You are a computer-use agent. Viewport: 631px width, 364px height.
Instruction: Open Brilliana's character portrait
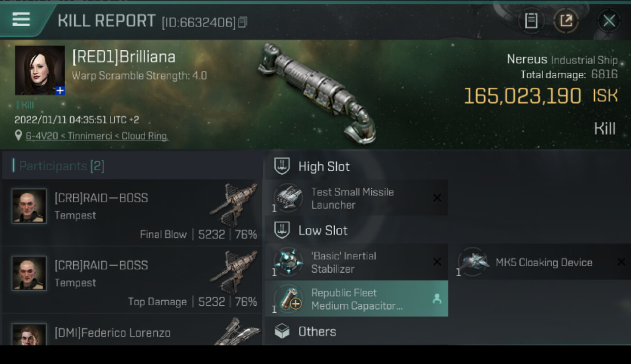(x=39, y=70)
